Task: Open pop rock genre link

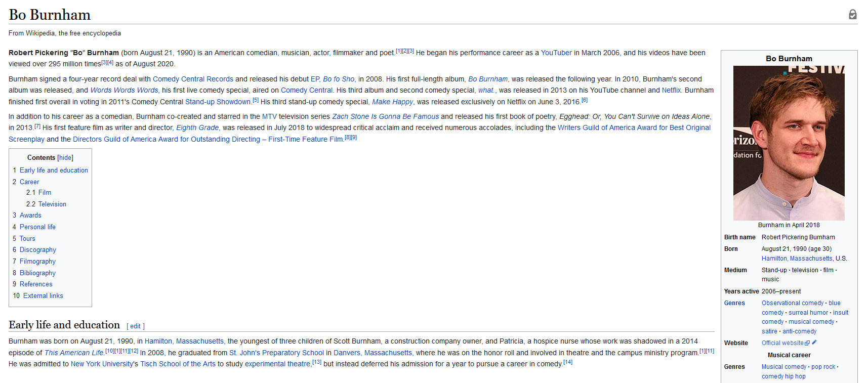Action: [823, 367]
